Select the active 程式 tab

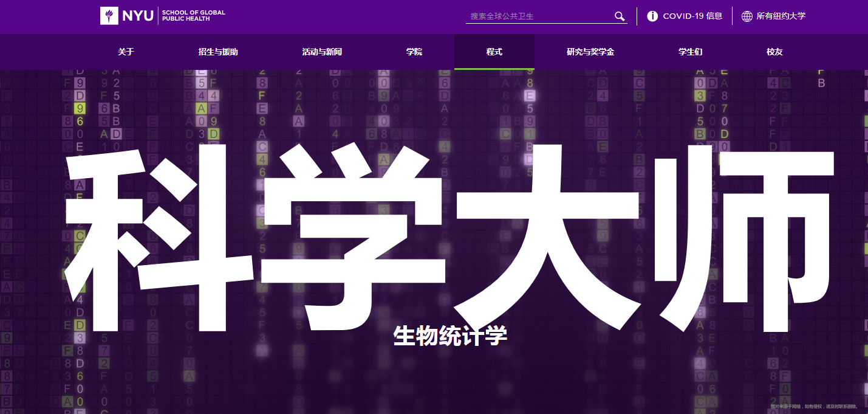pos(494,52)
